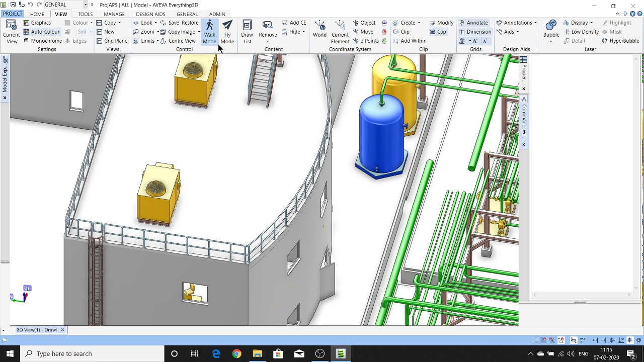Open the PROJECT menu
Screen dimensions: 644x362
pos(12,14)
